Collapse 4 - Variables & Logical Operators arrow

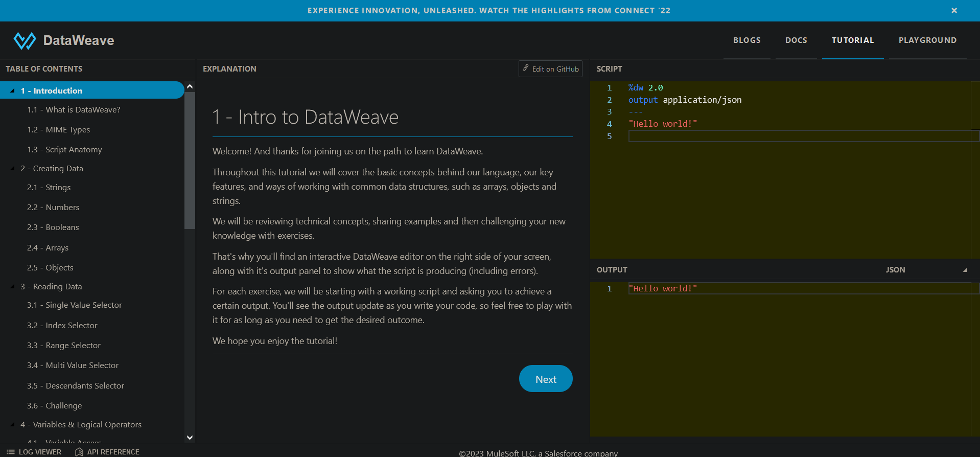tap(12, 424)
